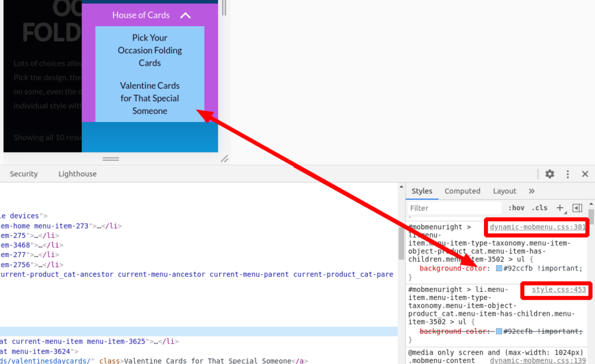This screenshot has width=595, height=364.
Task: Toggle the .cls element classes panel
Action: [x=540, y=208]
